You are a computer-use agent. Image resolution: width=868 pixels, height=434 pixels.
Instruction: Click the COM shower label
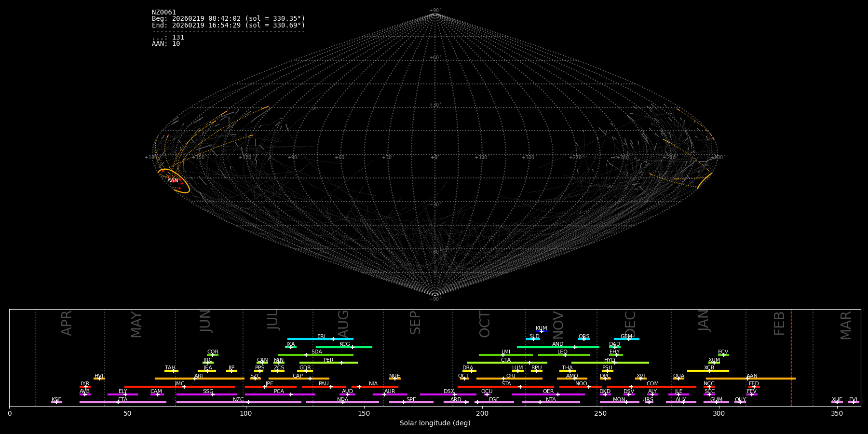(652, 384)
